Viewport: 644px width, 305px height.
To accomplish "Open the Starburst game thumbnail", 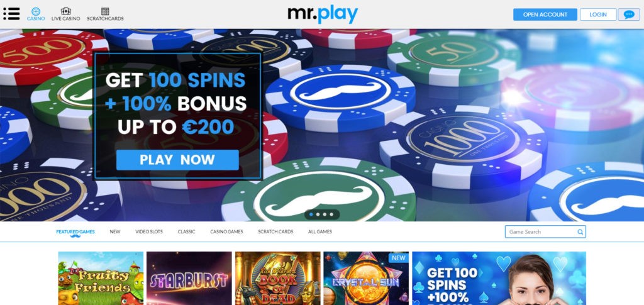I will [x=189, y=279].
